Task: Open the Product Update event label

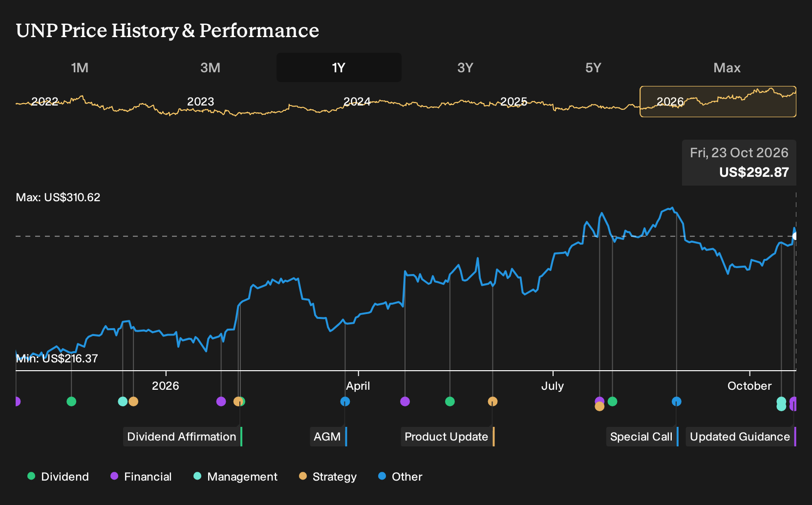Action: [x=448, y=437]
